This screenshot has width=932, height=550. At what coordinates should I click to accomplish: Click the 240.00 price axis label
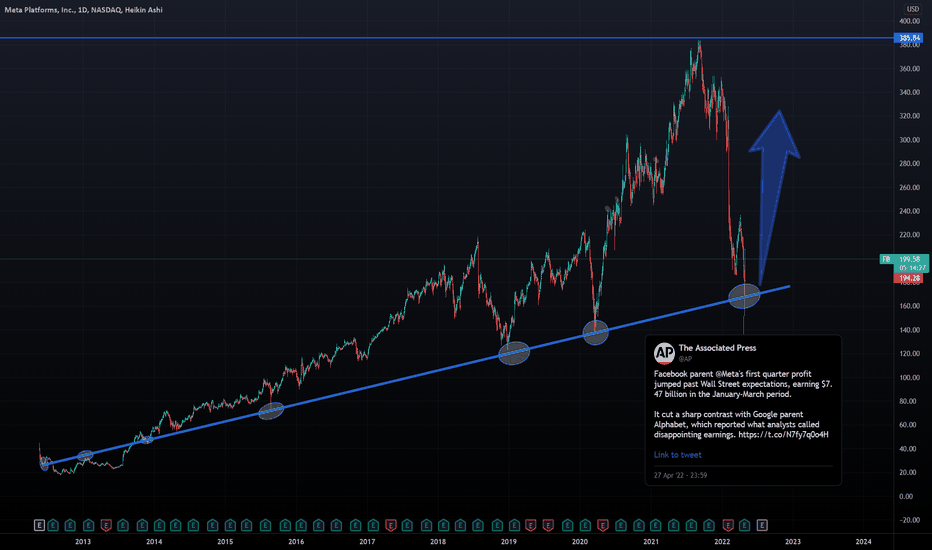(x=909, y=211)
